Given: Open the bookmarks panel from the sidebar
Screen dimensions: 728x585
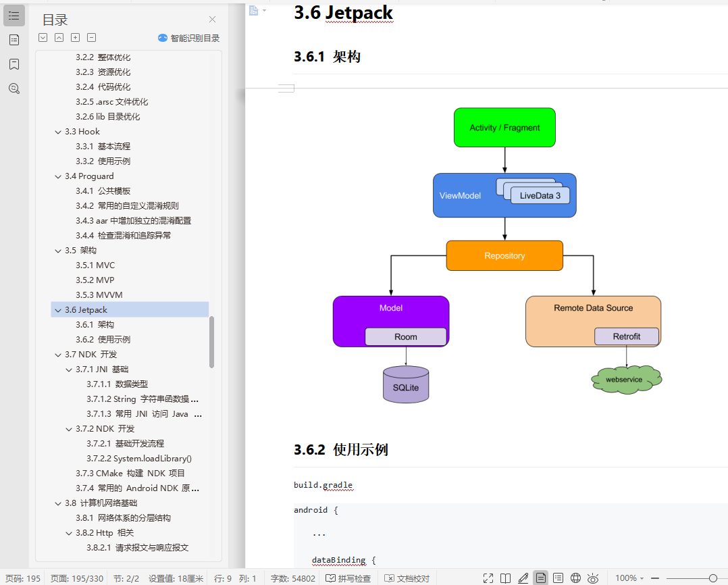Looking at the screenshot, I should coord(14,64).
